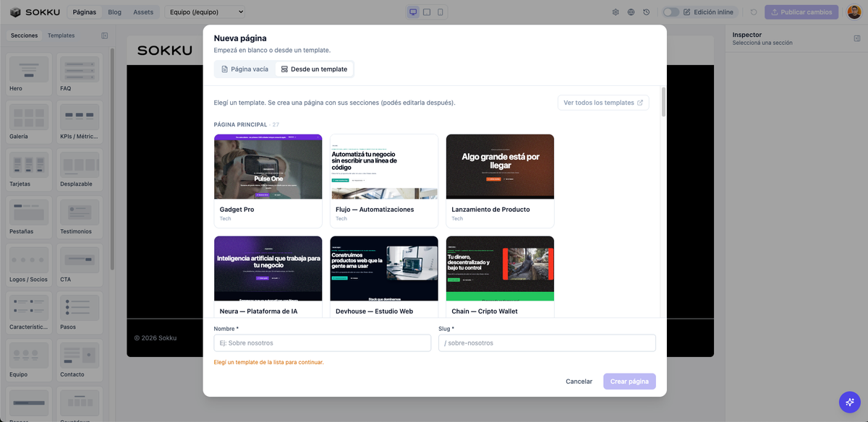
Task: Click the sections sidebar scrollbar
Action: pos(112,159)
